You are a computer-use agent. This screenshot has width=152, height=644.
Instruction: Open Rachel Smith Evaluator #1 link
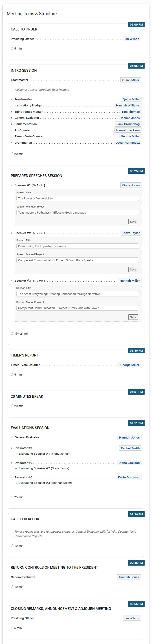(130, 448)
